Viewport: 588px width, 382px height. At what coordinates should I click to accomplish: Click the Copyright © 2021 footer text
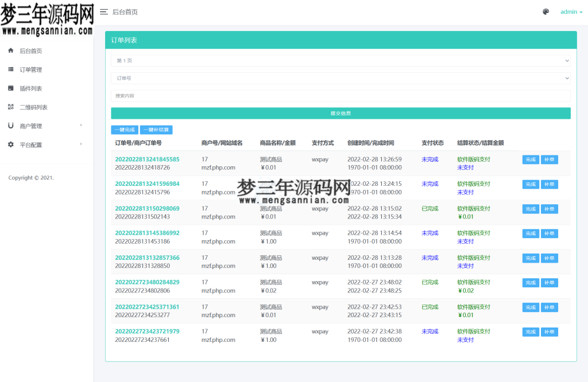coord(31,177)
